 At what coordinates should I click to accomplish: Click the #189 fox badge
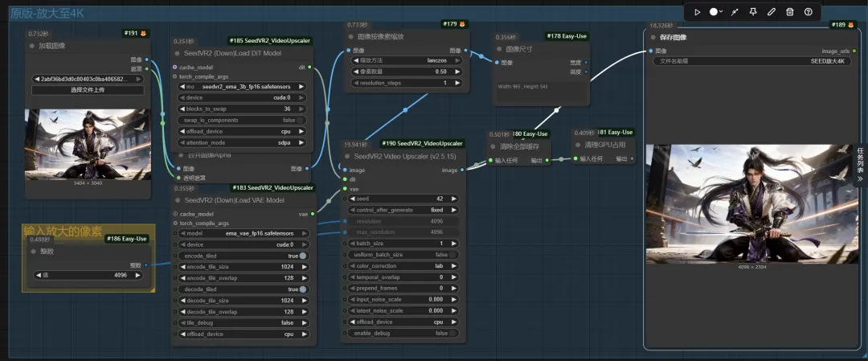point(844,25)
